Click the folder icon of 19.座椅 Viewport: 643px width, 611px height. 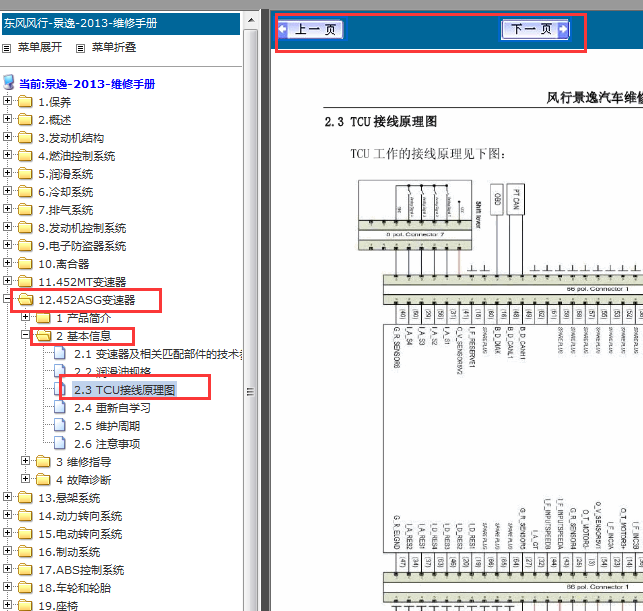pos(25,605)
